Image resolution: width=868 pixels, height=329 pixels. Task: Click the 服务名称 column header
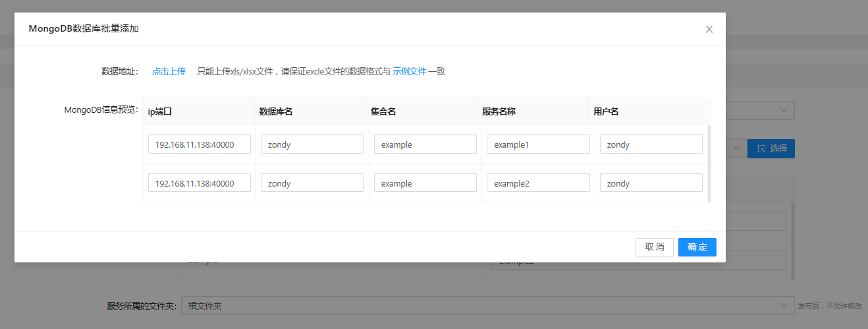pyautogui.click(x=533, y=111)
